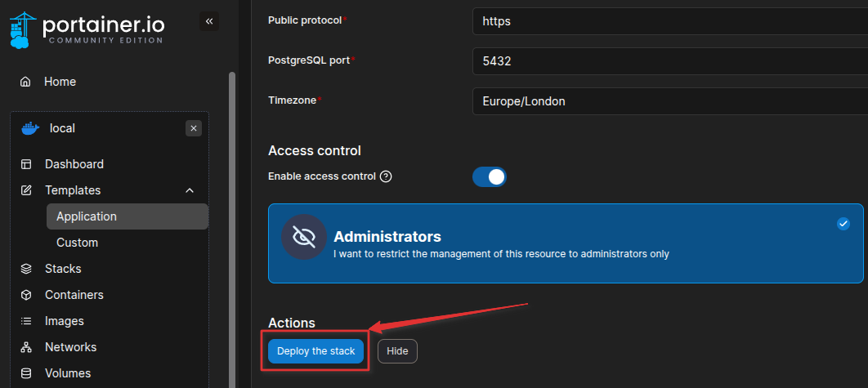868x388 pixels.
Task: Open the Images page
Action: coord(65,321)
